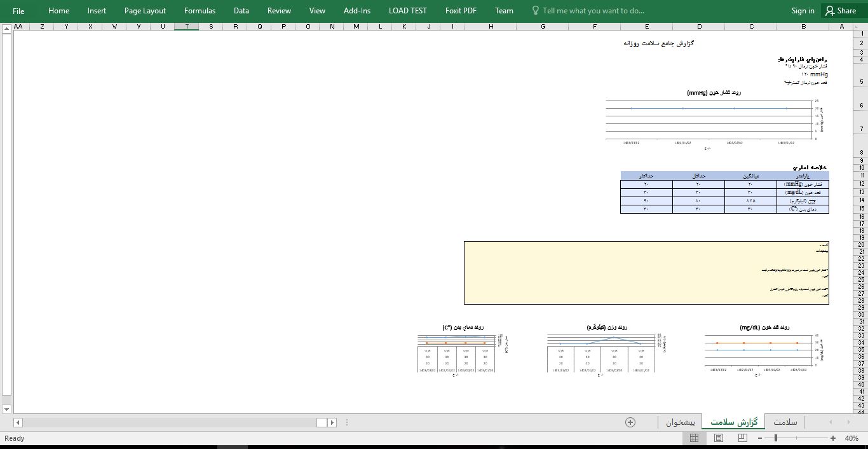
Task: Switch to the Home ribbon tab
Action: [x=58, y=11]
